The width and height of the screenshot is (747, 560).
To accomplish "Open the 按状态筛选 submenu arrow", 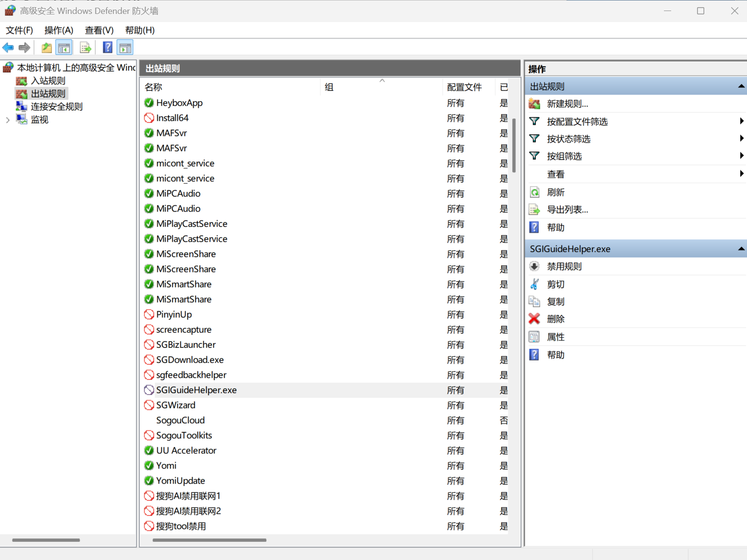I will pyautogui.click(x=742, y=139).
